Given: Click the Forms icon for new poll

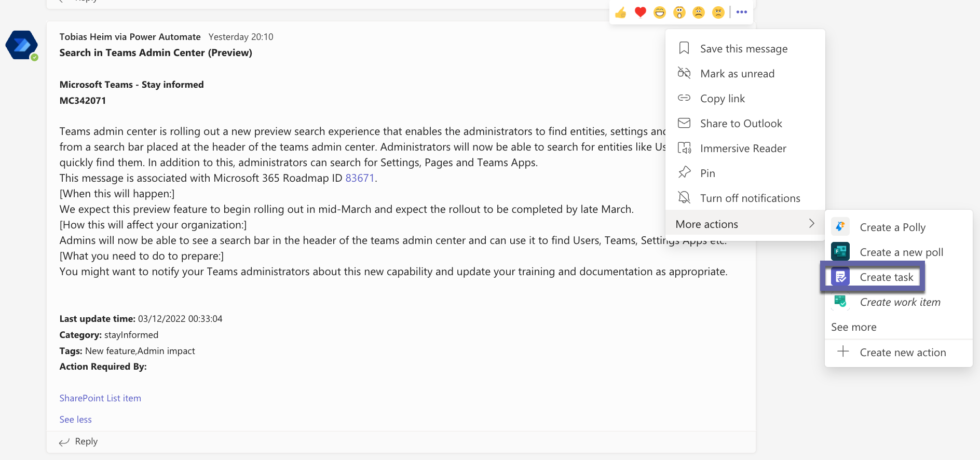Looking at the screenshot, I should [x=840, y=252].
